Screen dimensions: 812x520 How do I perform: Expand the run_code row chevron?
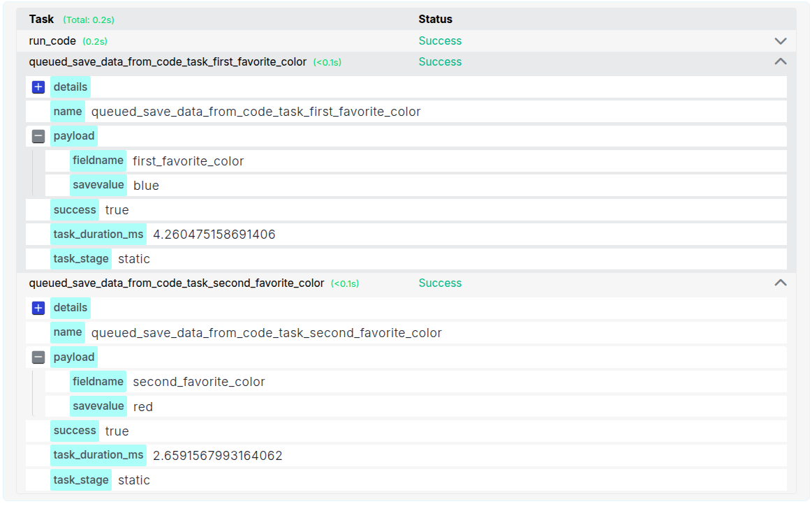tap(781, 41)
